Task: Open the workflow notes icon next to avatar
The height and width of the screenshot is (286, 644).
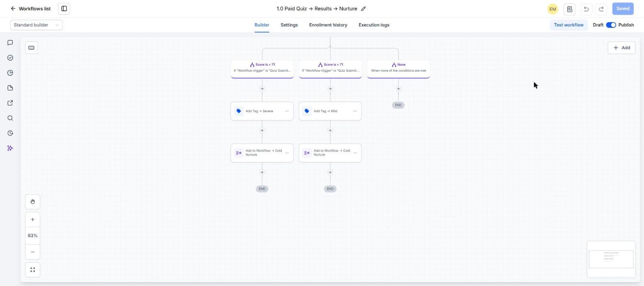Action: coord(569,9)
